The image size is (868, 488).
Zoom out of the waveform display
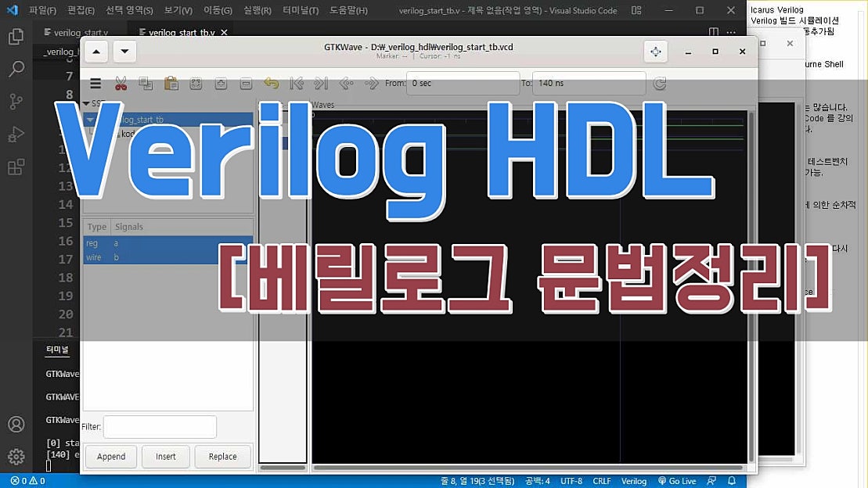[245, 83]
